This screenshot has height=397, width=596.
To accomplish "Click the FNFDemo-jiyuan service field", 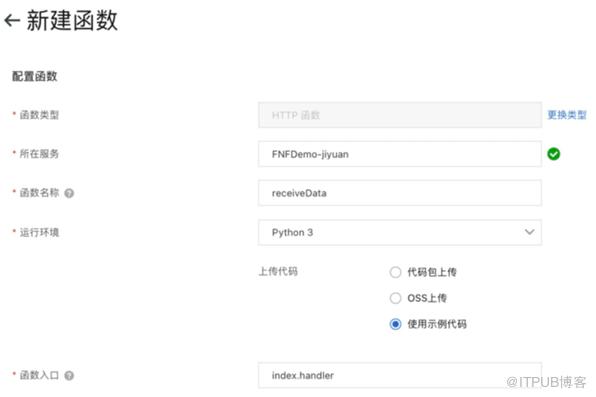I will coord(400,154).
